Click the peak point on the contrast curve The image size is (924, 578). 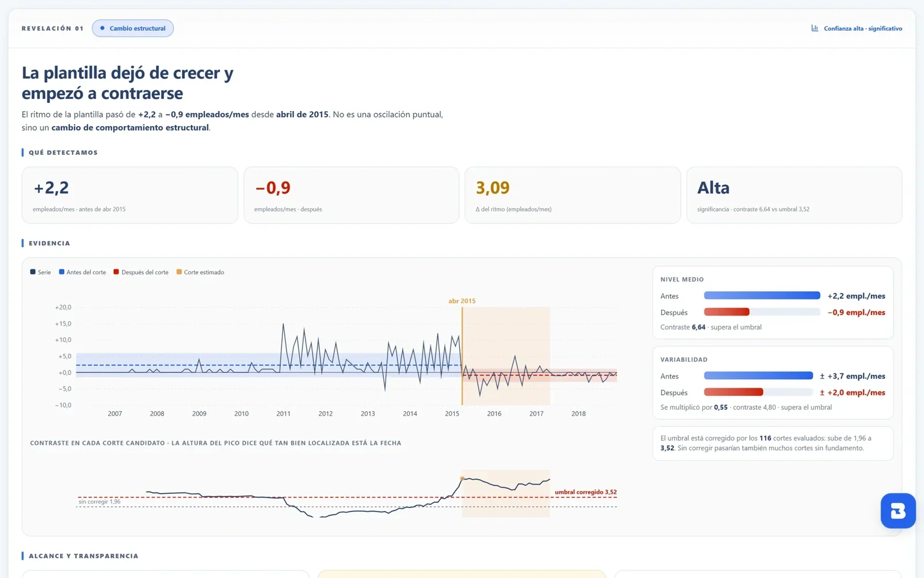click(x=463, y=479)
